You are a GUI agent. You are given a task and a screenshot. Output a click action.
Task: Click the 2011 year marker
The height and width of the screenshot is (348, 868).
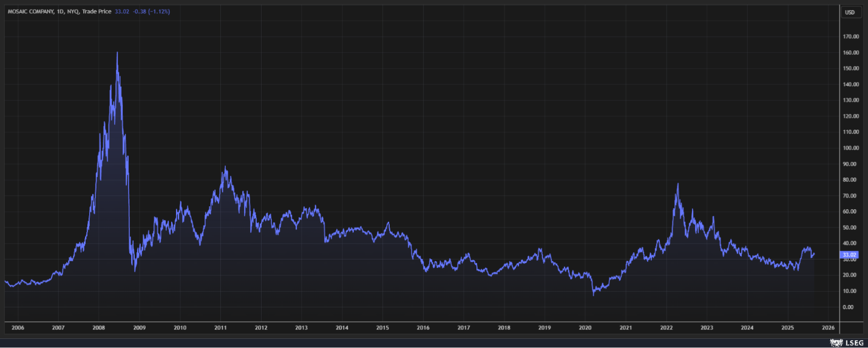click(x=220, y=327)
